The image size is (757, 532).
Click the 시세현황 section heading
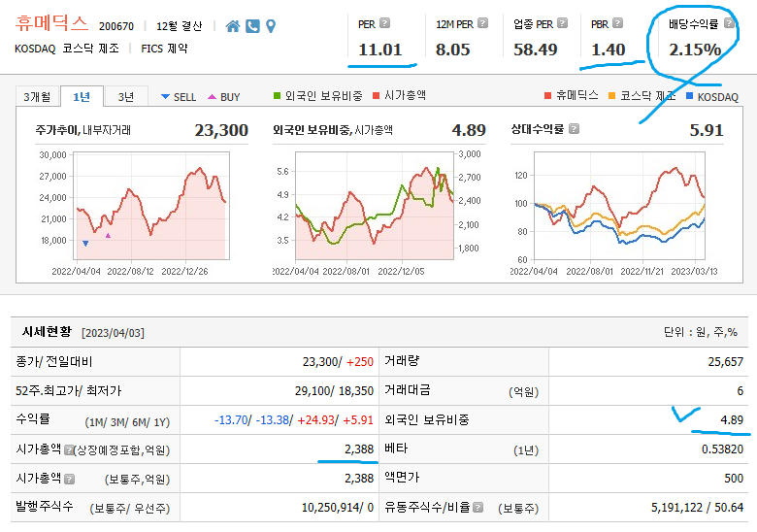point(47,332)
